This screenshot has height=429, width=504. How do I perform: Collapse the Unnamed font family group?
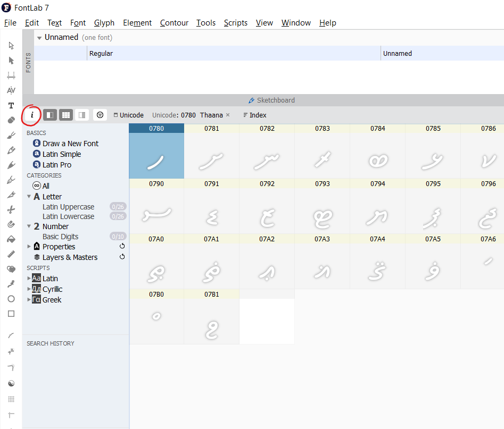(39, 38)
